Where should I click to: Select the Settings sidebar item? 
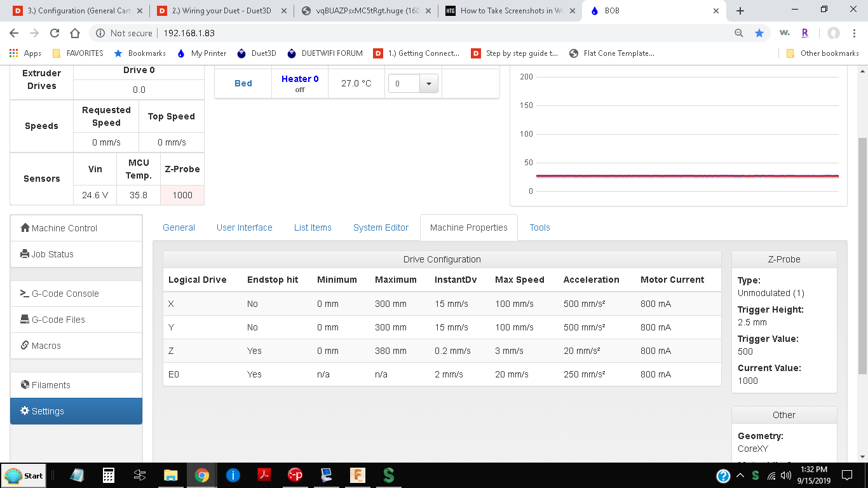tap(76, 411)
